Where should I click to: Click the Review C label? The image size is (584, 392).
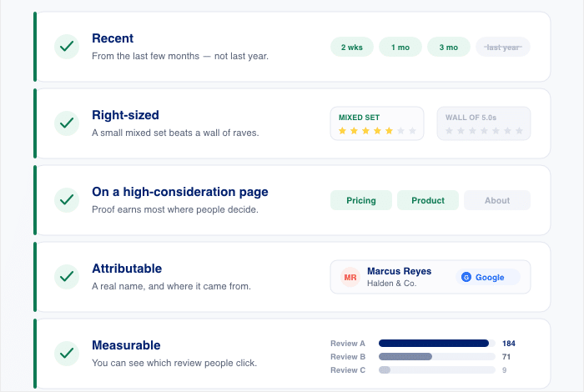point(348,370)
